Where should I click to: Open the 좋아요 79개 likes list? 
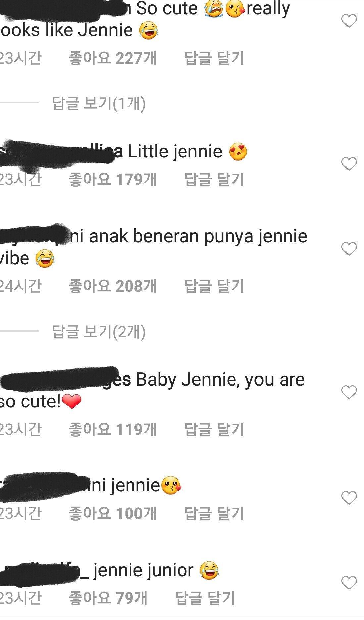tap(108, 598)
